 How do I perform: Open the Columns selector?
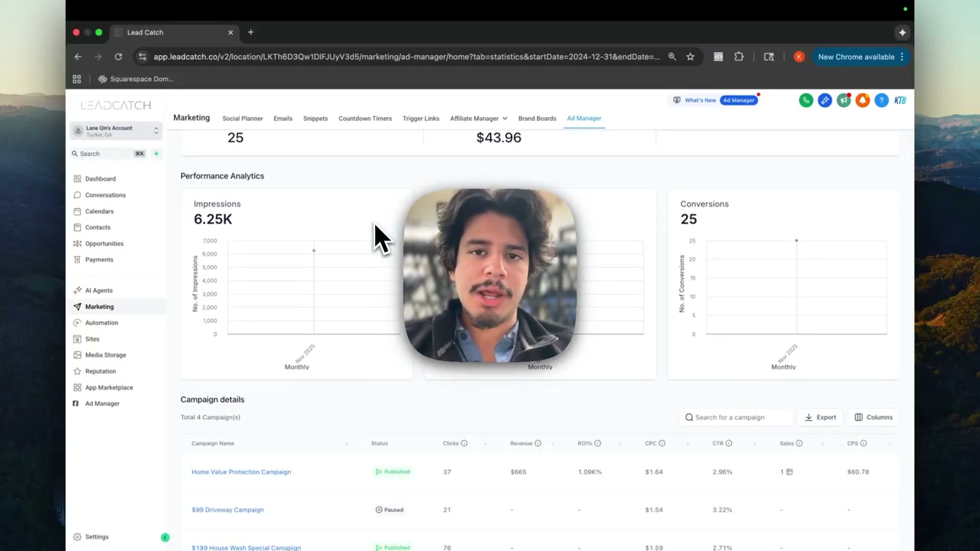pyautogui.click(x=874, y=417)
